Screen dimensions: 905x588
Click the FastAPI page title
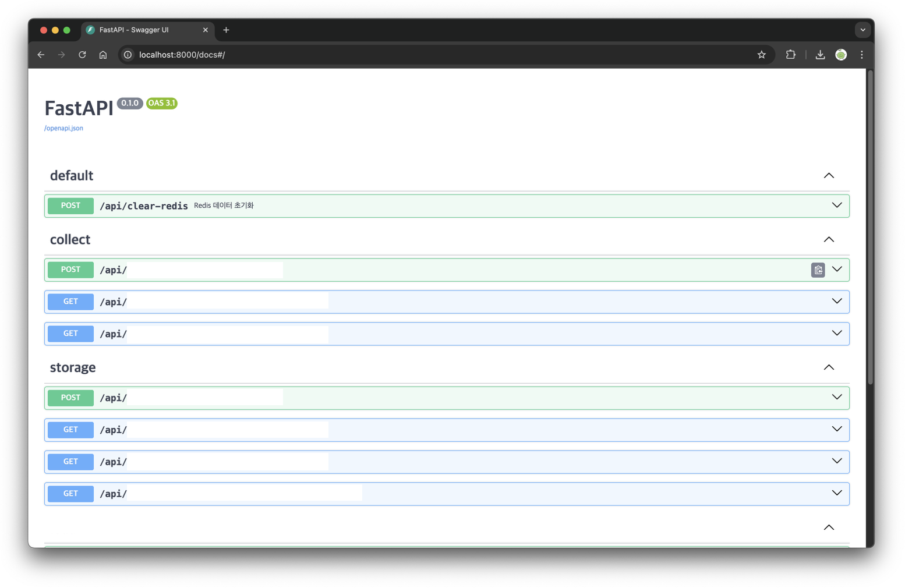[x=79, y=108]
